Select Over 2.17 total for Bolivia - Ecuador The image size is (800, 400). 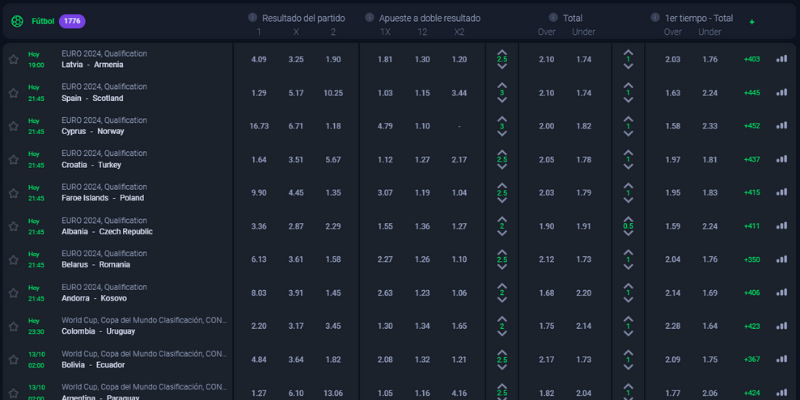click(x=546, y=360)
